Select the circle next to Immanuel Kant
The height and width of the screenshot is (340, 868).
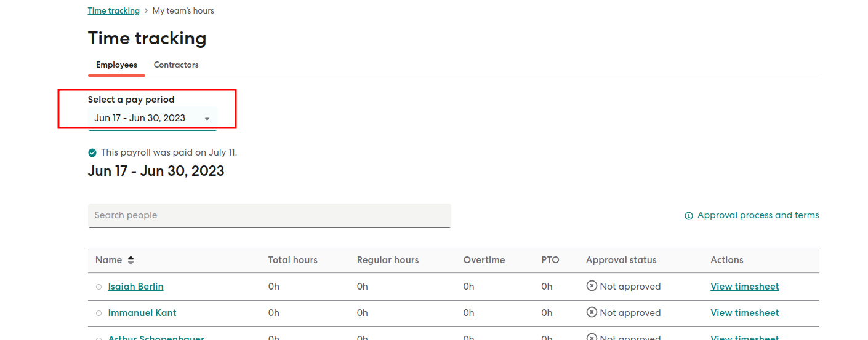98,314
